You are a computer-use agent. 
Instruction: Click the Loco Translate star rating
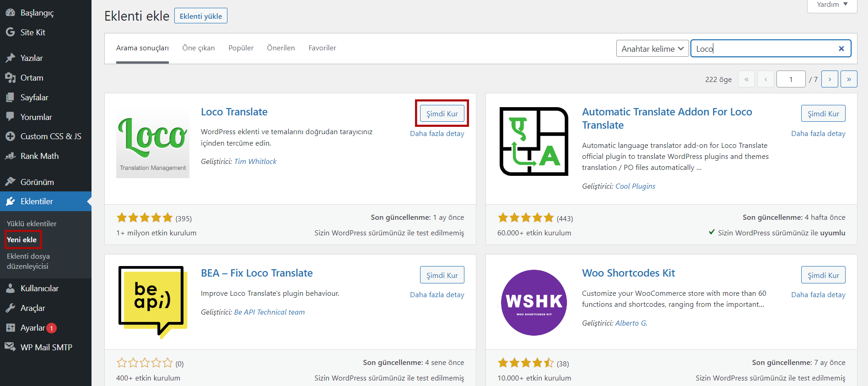point(145,218)
